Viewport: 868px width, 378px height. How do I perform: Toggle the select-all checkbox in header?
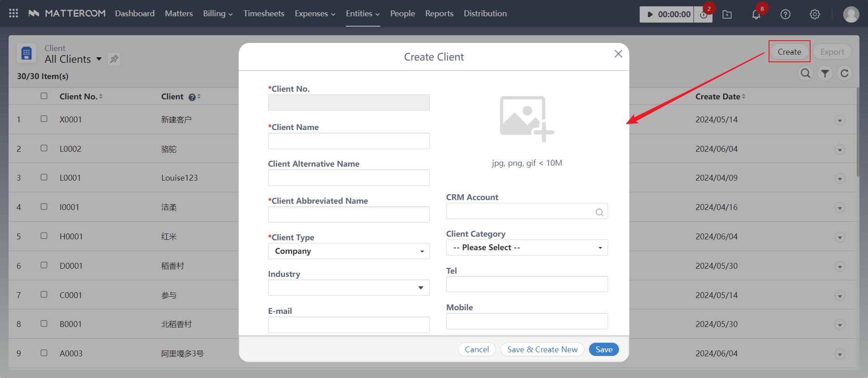(44, 96)
